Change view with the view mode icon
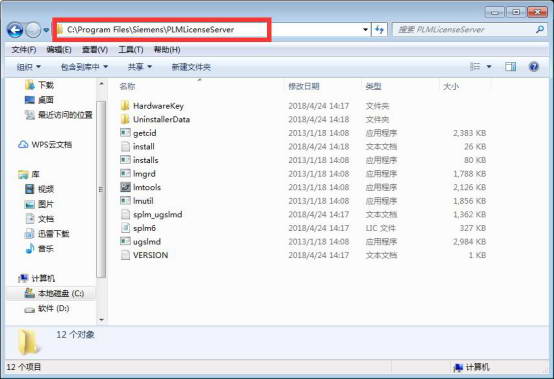The height and width of the screenshot is (379, 554). click(475, 66)
